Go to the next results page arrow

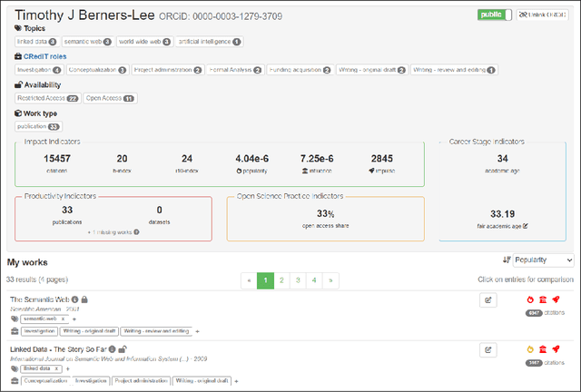click(x=330, y=280)
